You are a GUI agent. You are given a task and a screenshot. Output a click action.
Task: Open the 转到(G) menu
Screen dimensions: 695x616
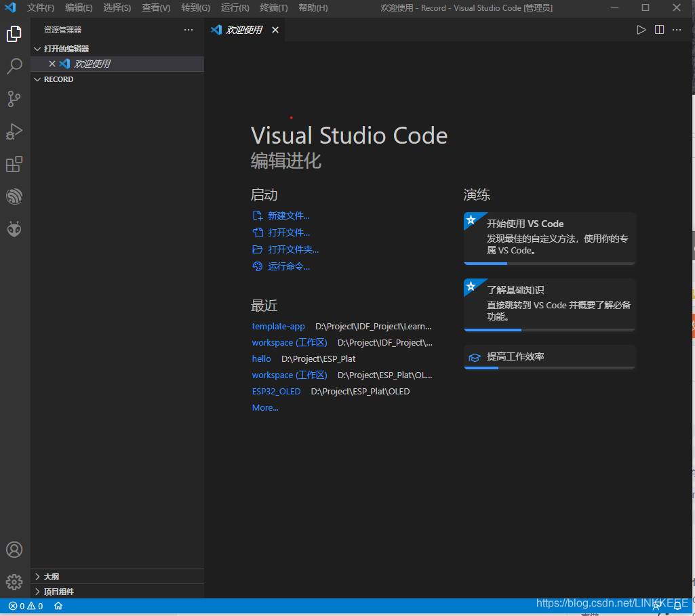(x=195, y=8)
